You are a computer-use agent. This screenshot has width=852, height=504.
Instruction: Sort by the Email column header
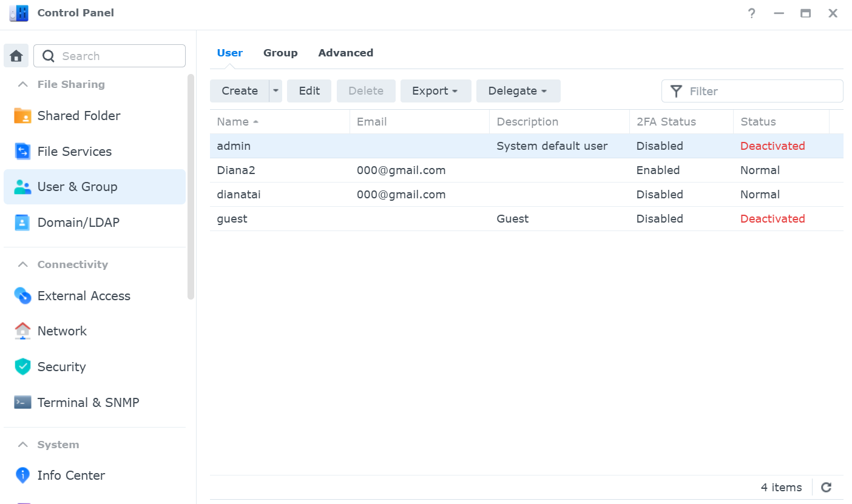pyautogui.click(x=420, y=122)
